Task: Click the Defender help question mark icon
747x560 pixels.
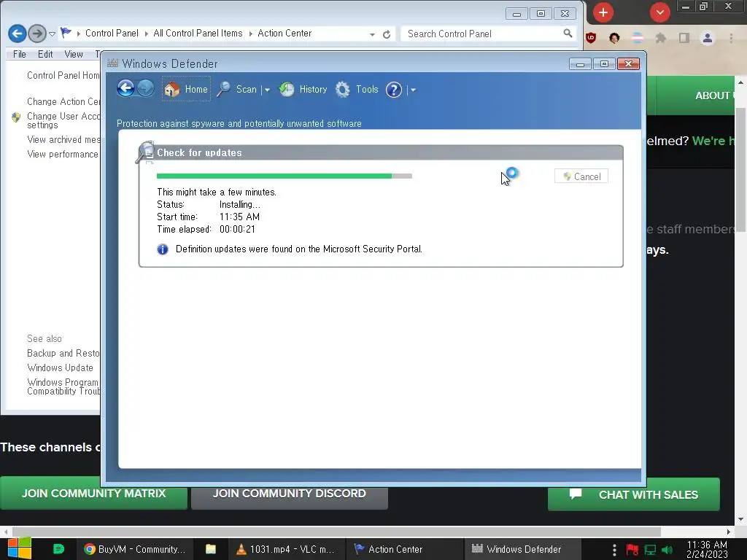Action: coord(393,90)
